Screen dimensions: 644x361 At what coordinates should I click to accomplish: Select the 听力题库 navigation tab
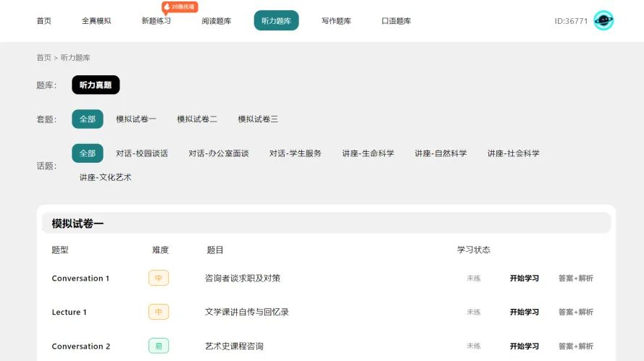(x=277, y=20)
